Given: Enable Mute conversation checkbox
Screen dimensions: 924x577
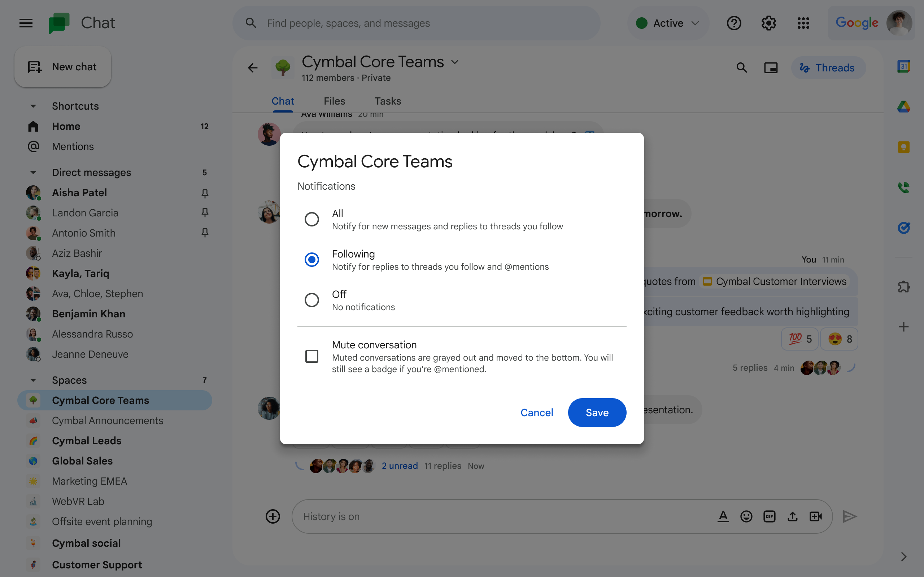Looking at the screenshot, I should tap(311, 356).
